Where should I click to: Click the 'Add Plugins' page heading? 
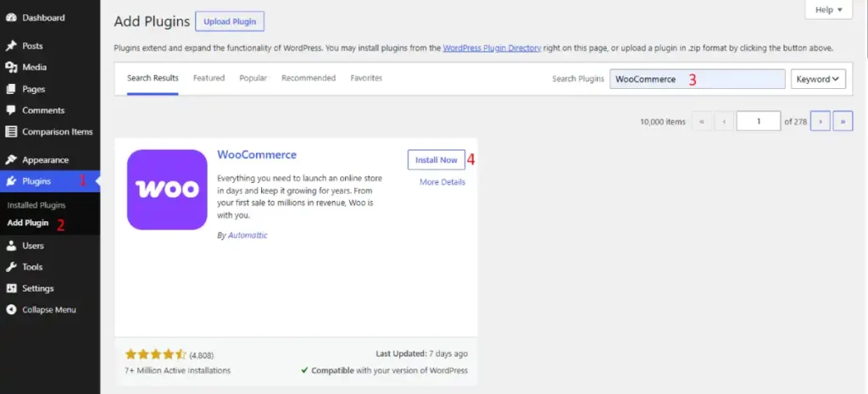152,21
